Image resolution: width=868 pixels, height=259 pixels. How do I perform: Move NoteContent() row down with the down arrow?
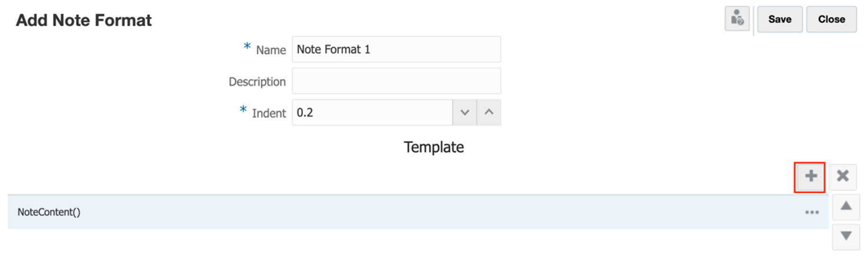coord(846,236)
